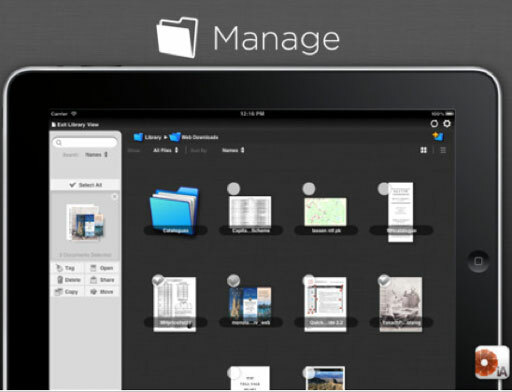Toggle selection circle on the map document
Viewport: 512px width, 392px height.
pyautogui.click(x=309, y=189)
